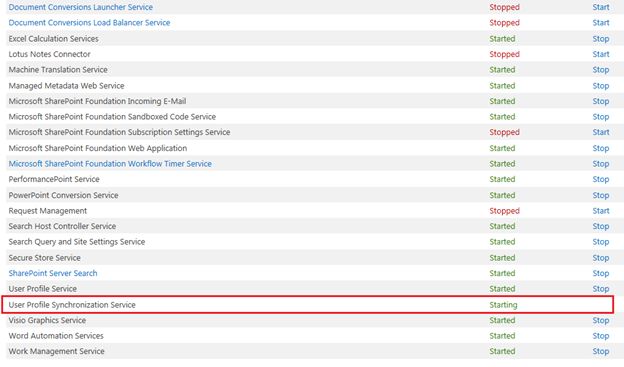The image size is (624, 367).
Task: Click Started status of Excel Calculation Services
Action: (502, 39)
